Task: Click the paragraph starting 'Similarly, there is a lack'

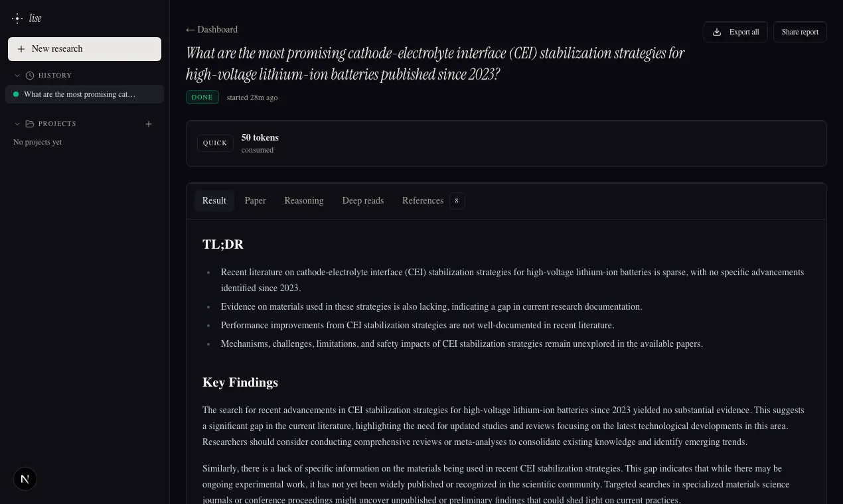Action: [x=496, y=485]
